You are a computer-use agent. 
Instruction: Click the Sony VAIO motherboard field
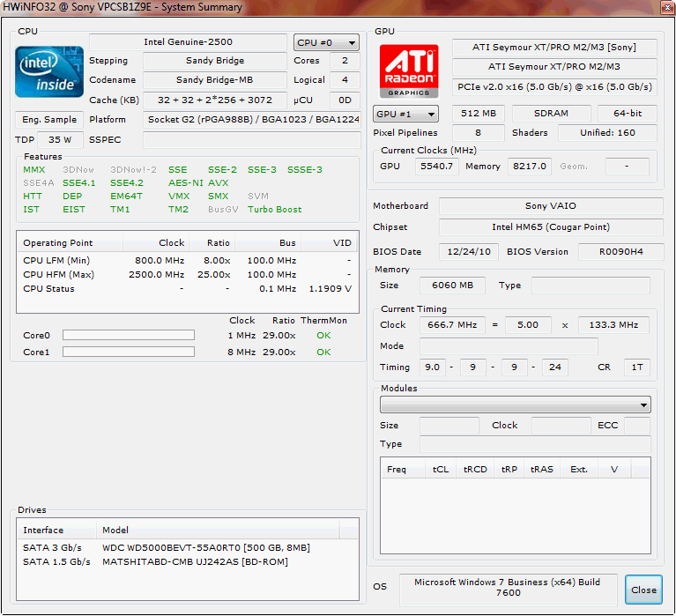pyautogui.click(x=551, y=205)
